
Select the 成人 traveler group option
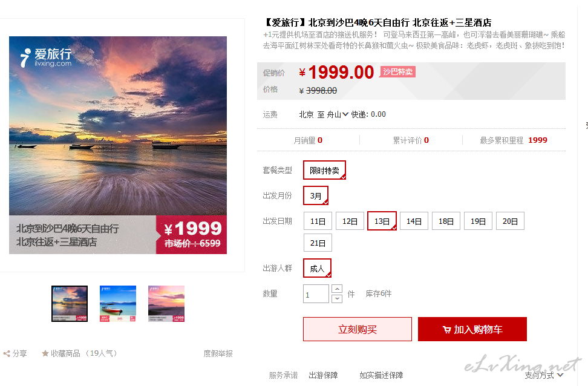(317, 268)
